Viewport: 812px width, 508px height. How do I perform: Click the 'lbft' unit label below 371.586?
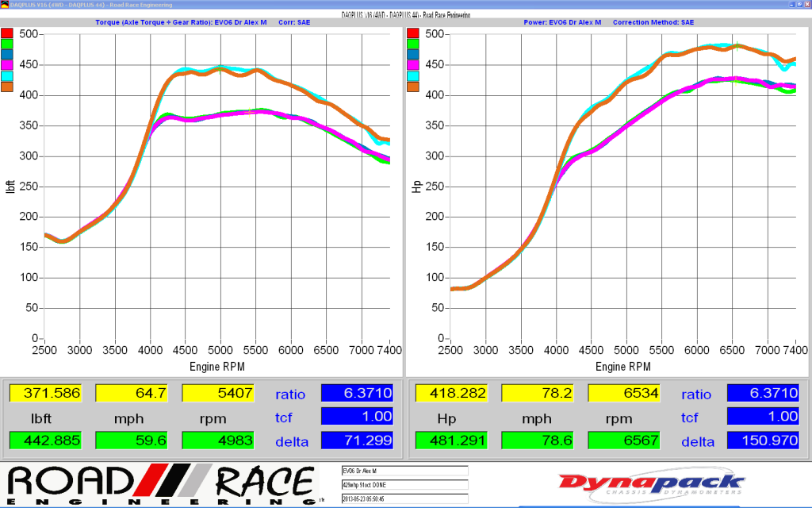41,419
